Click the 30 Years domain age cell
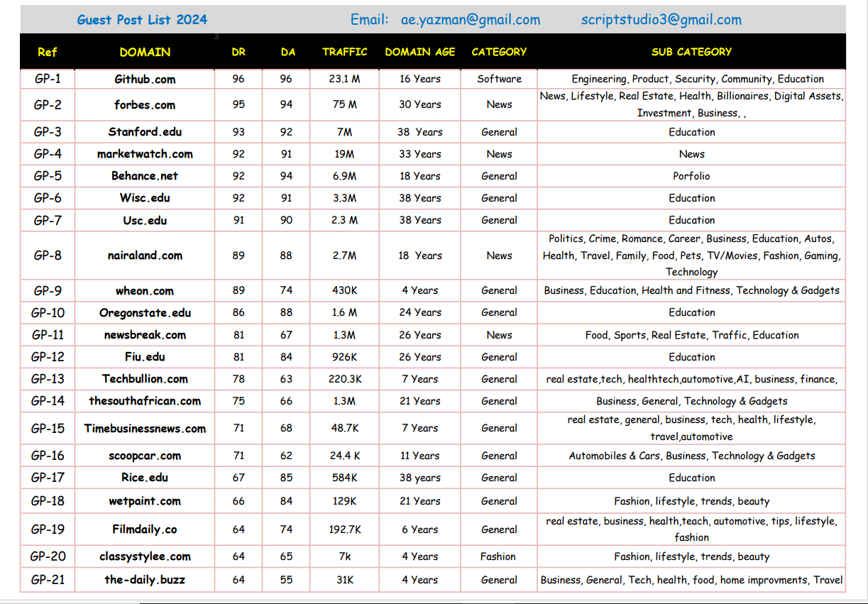Image resolution: width=868 pixels, height=604 pixels. pos(420,104)
